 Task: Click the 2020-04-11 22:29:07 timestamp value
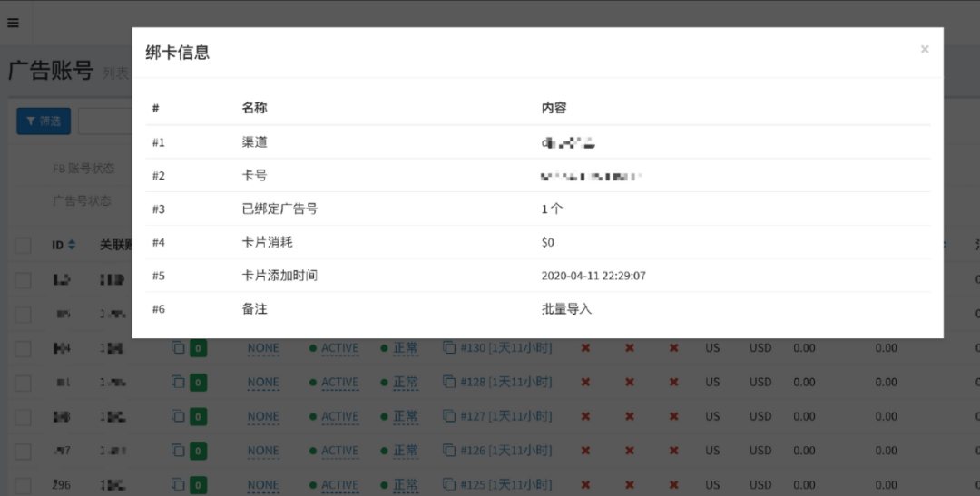593,276
